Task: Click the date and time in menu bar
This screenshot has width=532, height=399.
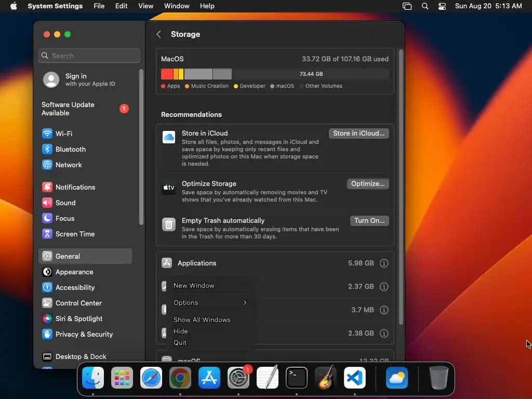Action: pos(488,6)
